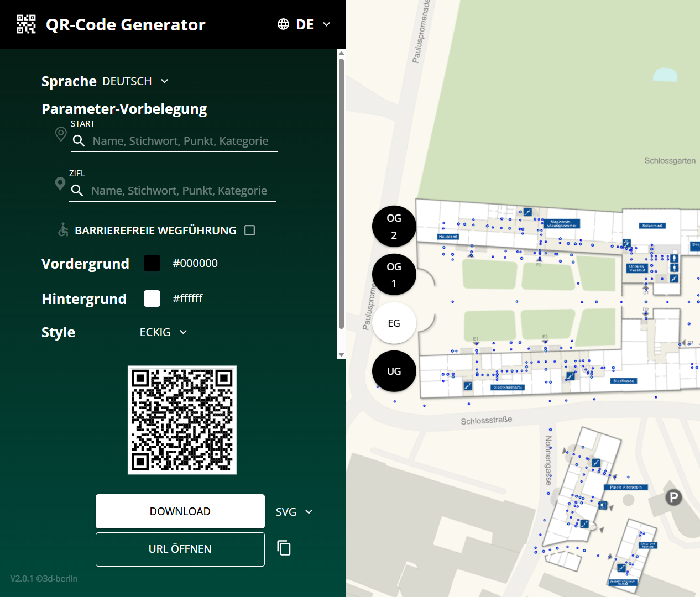Click the lower restroom icon near Unteres Vestibül
The height and width of the screenshot is (597, 700).
(x=674, y=268)
